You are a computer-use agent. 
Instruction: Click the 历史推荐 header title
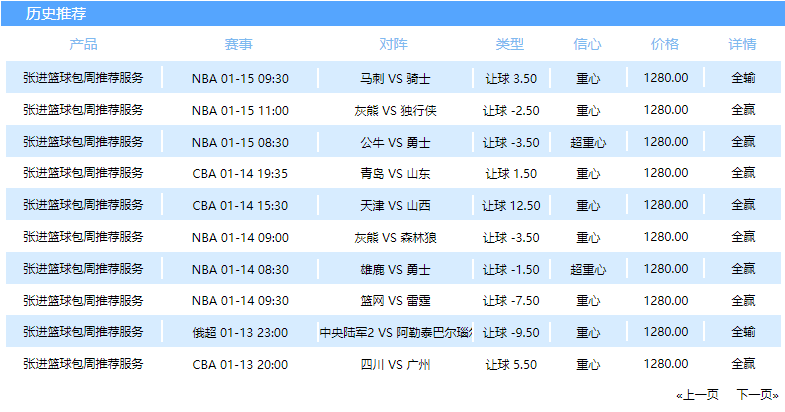[56, 14]
